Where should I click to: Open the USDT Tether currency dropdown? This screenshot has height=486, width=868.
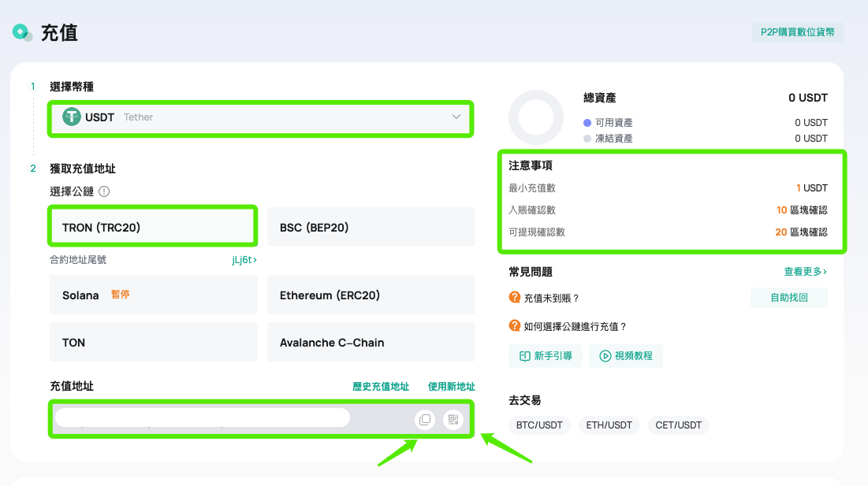261,118
